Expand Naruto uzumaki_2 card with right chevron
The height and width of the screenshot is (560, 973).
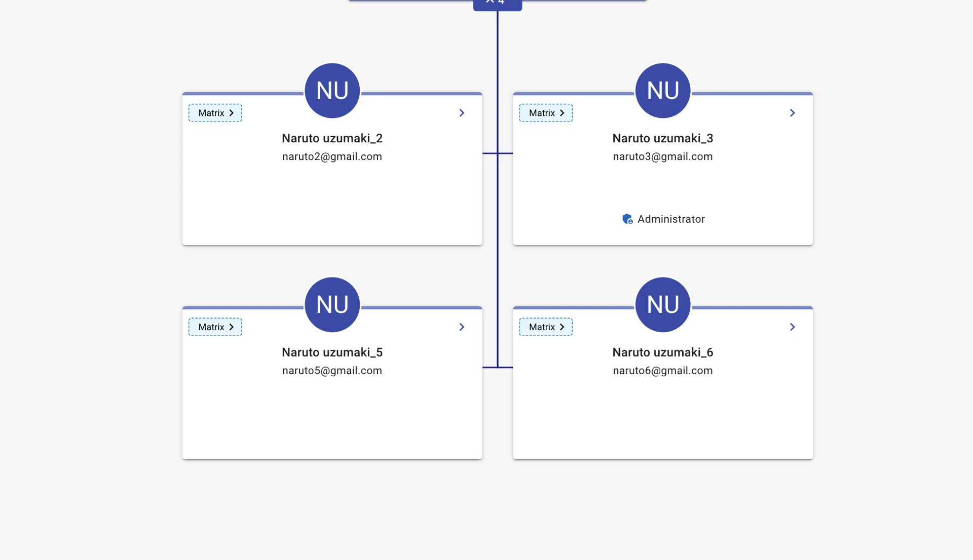462,113
